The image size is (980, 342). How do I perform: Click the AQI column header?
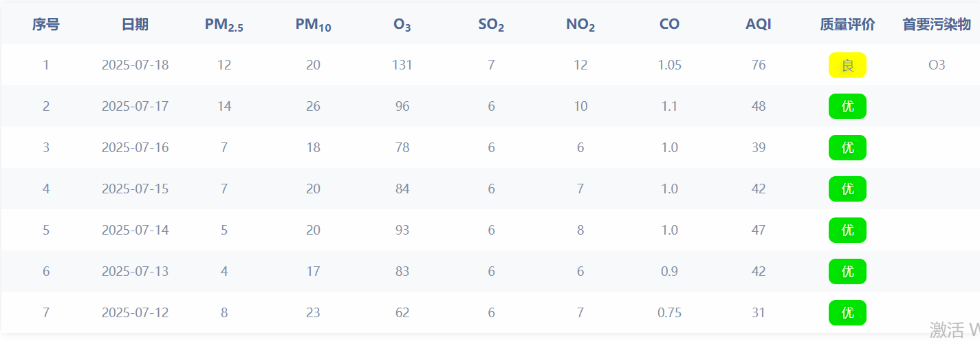click(x=759, y=25)
